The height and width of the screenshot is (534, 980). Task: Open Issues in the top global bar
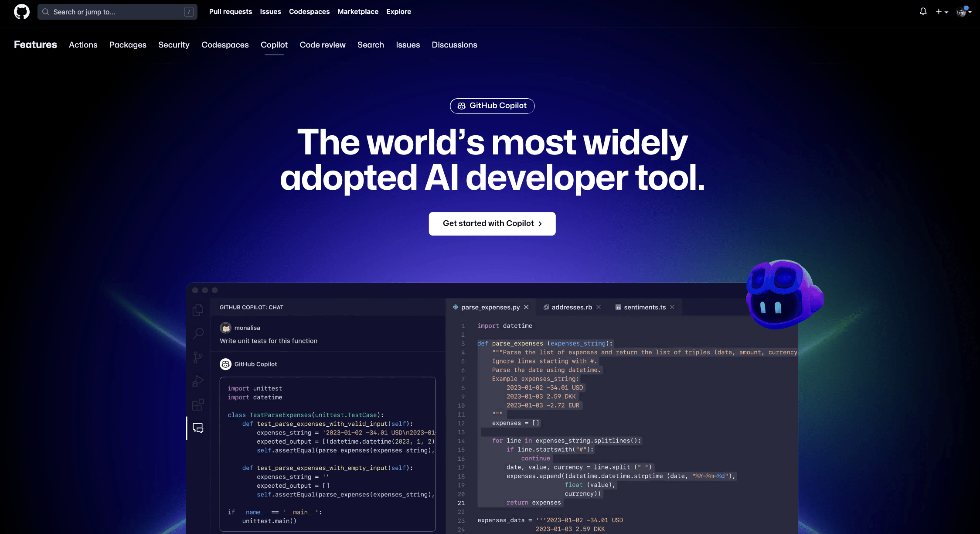[270, 12]
